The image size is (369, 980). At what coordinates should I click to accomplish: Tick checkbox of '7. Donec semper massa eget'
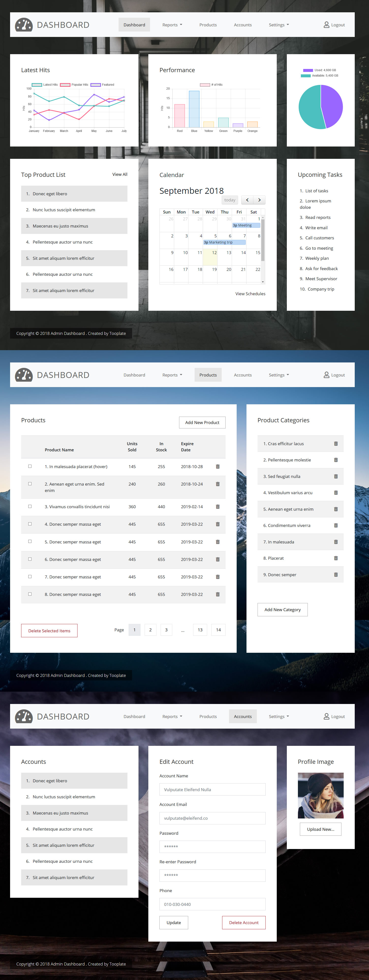[x=30, y=576]
